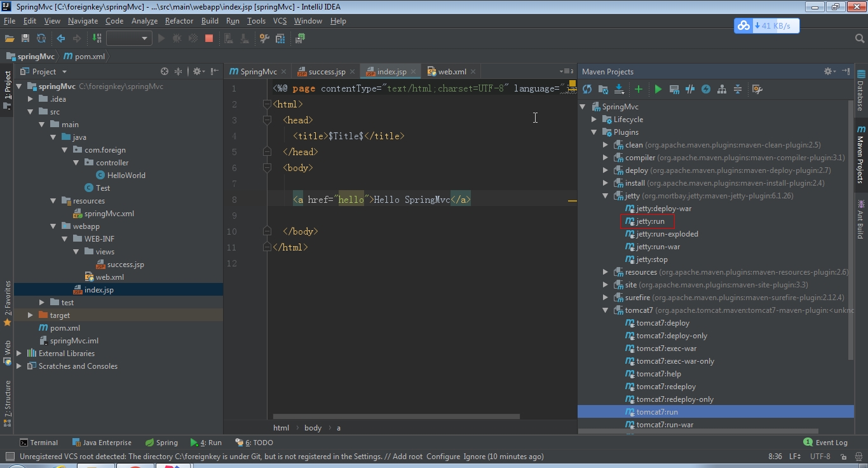The height and width of the screenshot is (468, 868).
Task: Expand the .idea folder
Action: (x=31, y=99)
